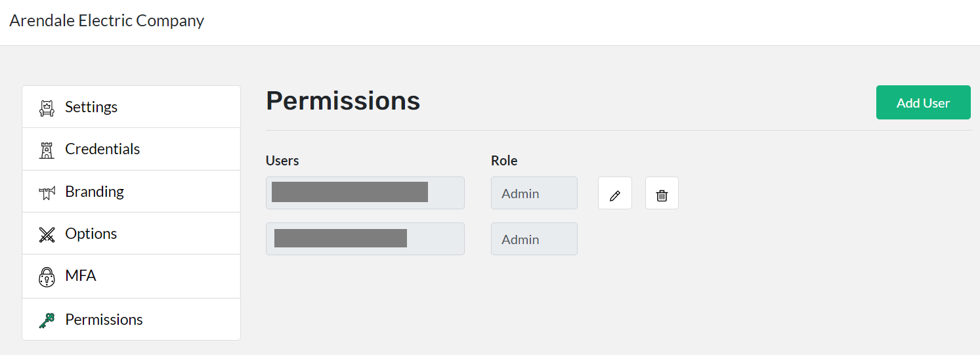Click the second user's name field

click(x=365, y=239)
